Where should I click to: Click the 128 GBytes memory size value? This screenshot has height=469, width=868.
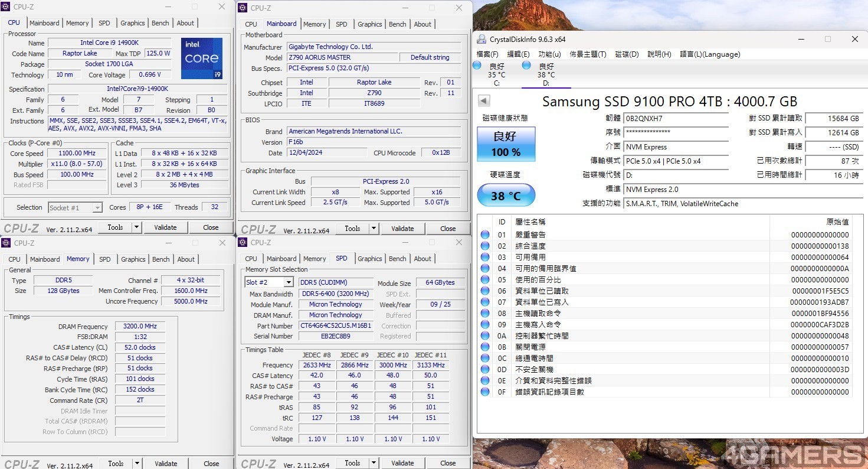point(63,291)
